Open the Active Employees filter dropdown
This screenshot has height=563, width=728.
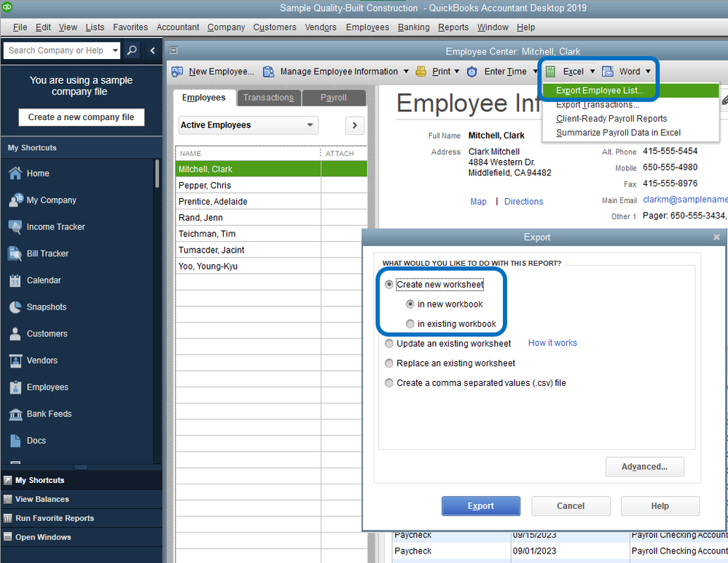[248, 125]
